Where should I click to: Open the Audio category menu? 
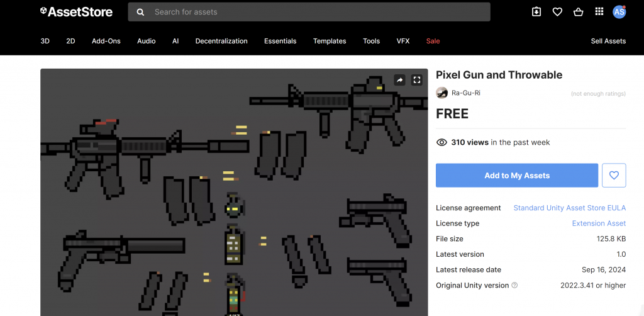pyautogui.click(x=146, y=41)
